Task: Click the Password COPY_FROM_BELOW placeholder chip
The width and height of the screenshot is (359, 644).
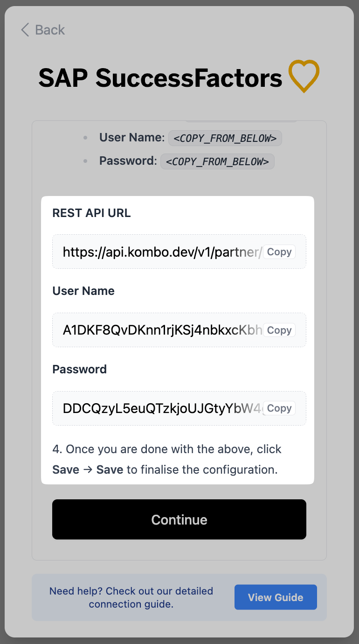Action: [217, 161]
